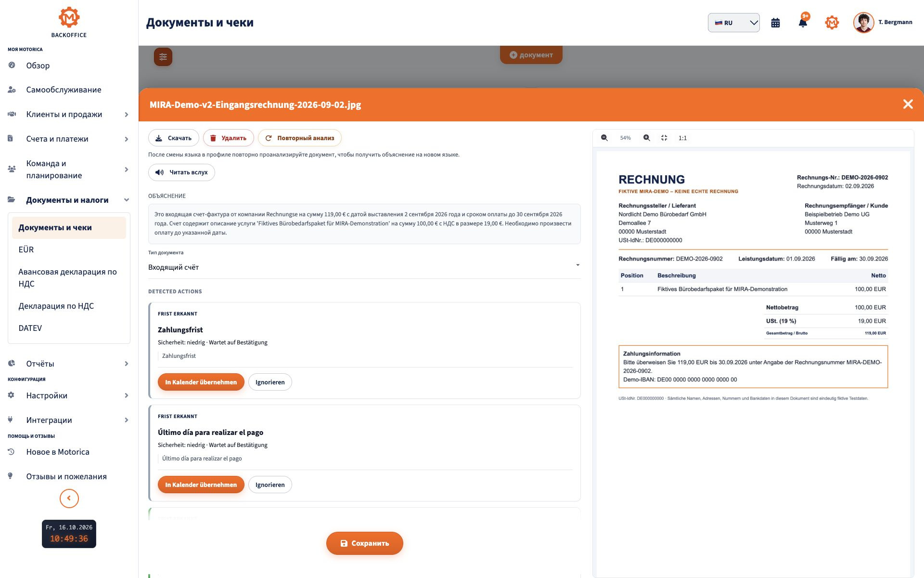
Task: Expand Интеграции menu
Action: pyautogui.click(x=69, y=420)
